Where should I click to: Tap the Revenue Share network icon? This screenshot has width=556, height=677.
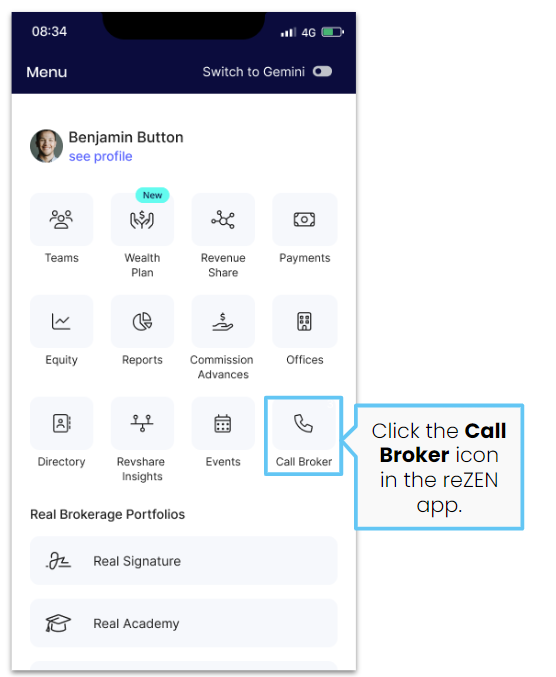pos(223,219)
